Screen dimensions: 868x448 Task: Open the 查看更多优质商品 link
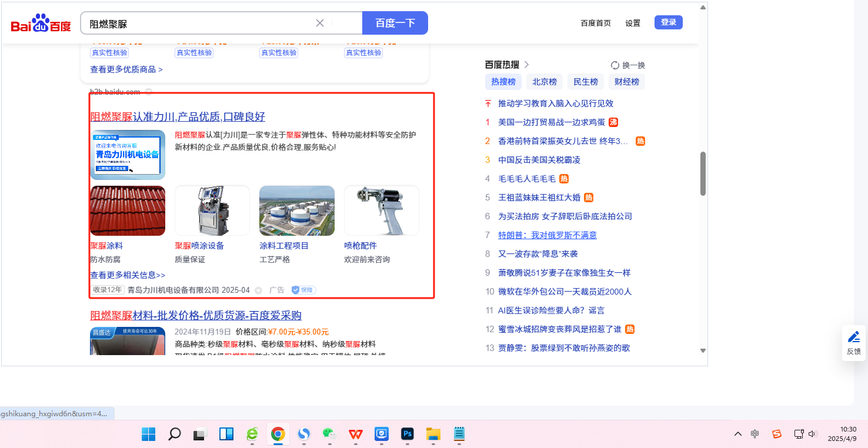point(126,69)
